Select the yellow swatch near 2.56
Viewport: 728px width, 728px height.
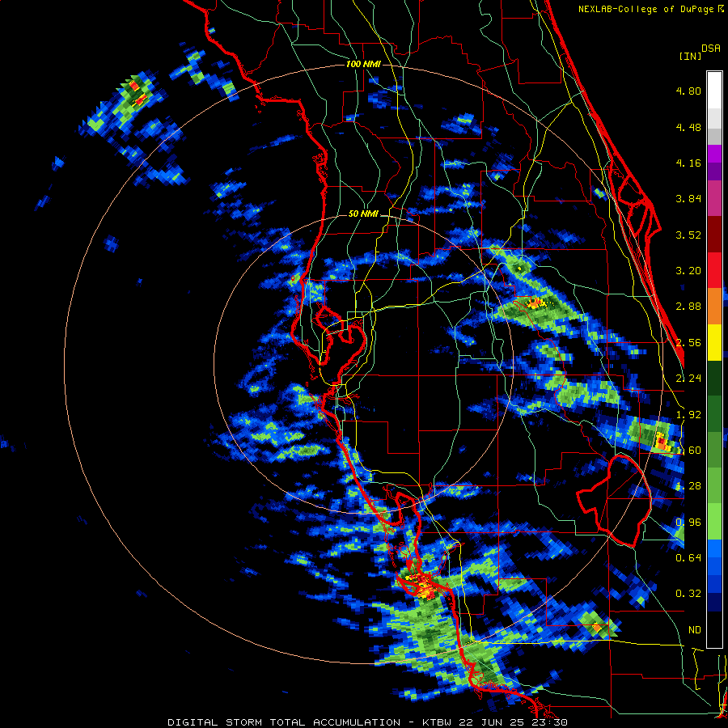[714, 342]
